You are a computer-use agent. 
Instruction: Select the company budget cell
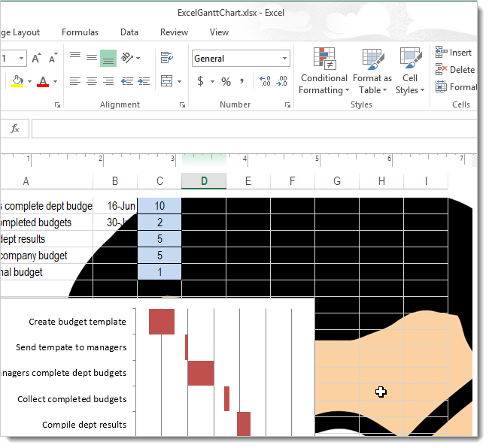coord(47,256)
